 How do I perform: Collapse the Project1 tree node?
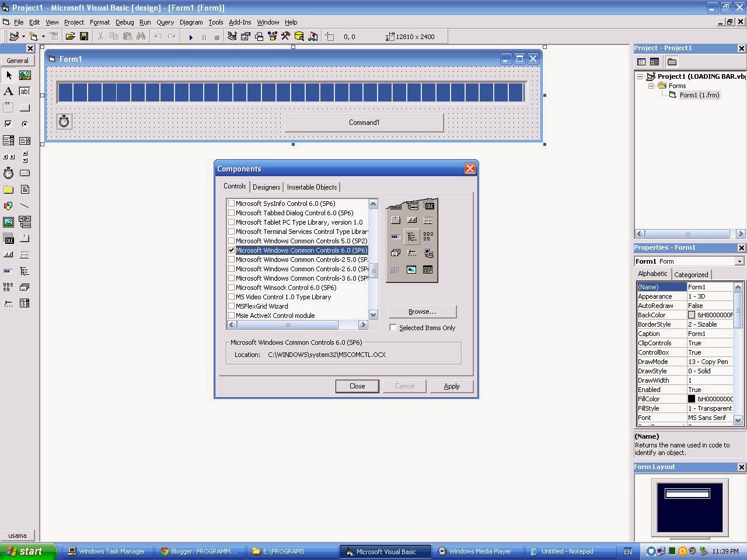point(640,76)
